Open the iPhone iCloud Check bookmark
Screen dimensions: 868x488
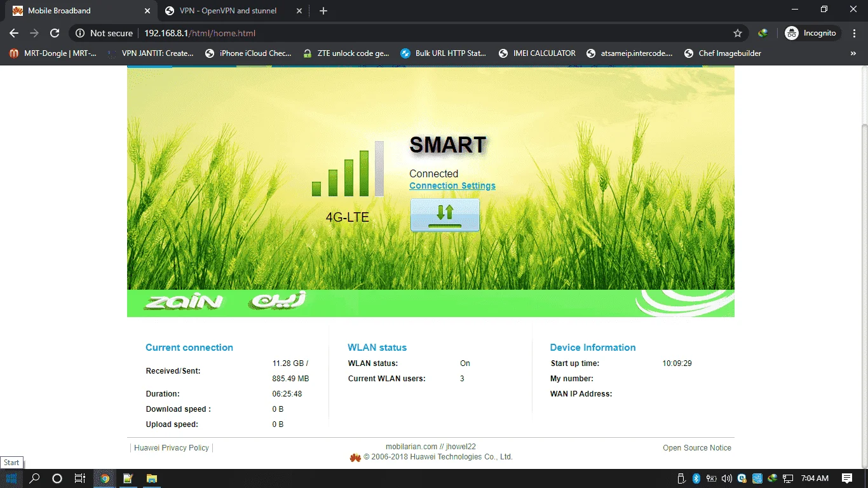(248, 53)
